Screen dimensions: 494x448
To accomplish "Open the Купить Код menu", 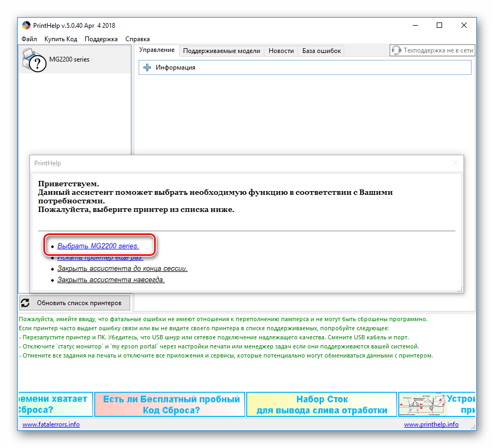I will (60, 39).
